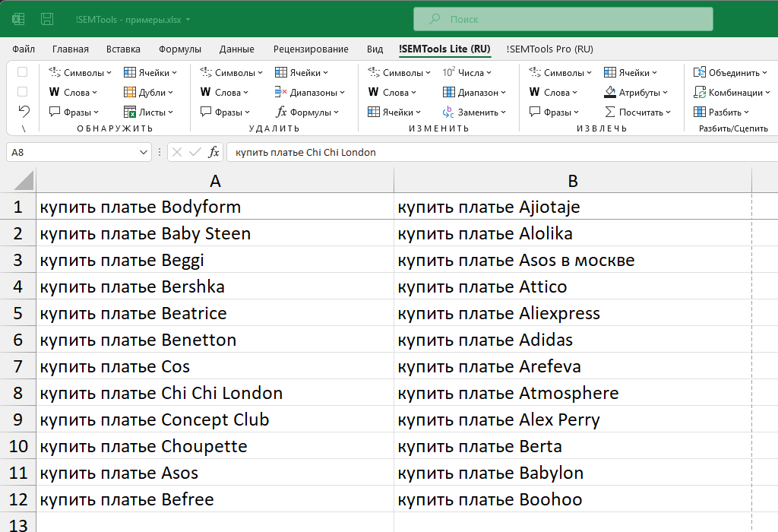Screen dimensions: 778x532
Task: Open the Файл tab
Action: 24,49
